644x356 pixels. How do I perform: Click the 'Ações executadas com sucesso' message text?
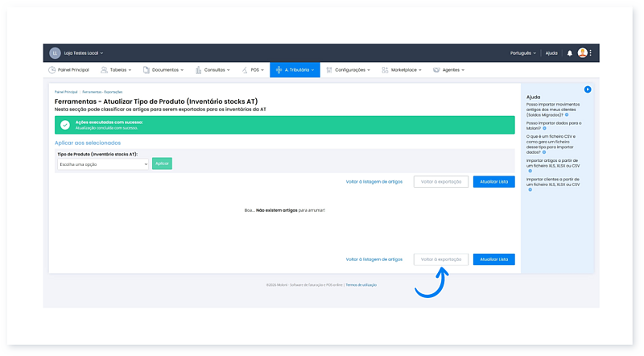pos(109,122)
